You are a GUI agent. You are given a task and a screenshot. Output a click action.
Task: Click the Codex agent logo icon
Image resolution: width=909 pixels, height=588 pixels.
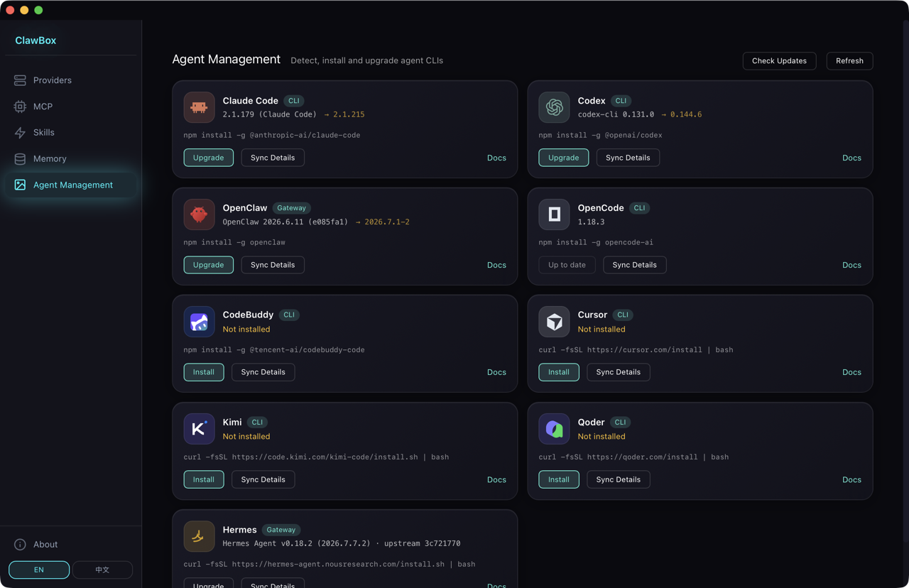pyautogui.click(x=554, y=107)
